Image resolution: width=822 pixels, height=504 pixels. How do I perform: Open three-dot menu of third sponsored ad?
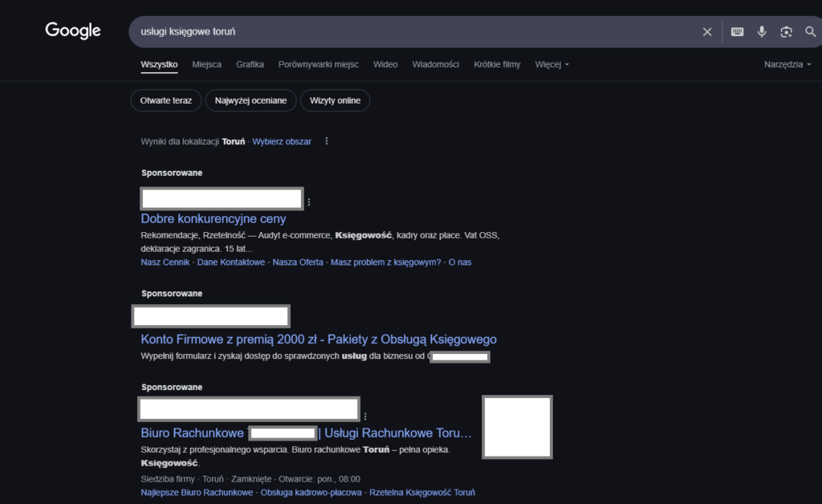(365, 417)
